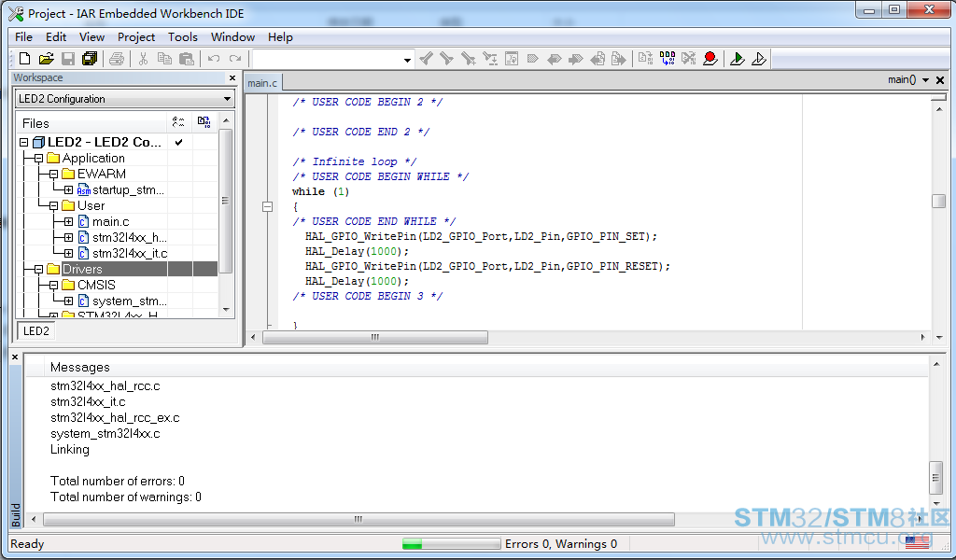Click the Redo arrow icon
This screenshot has height=560, width=956.
click(x=234, y=59)
